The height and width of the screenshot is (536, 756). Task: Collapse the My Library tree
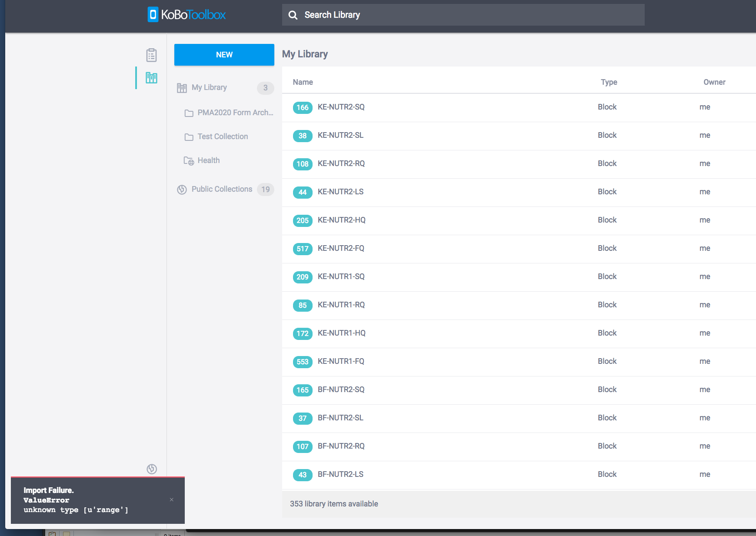(209, 87)
